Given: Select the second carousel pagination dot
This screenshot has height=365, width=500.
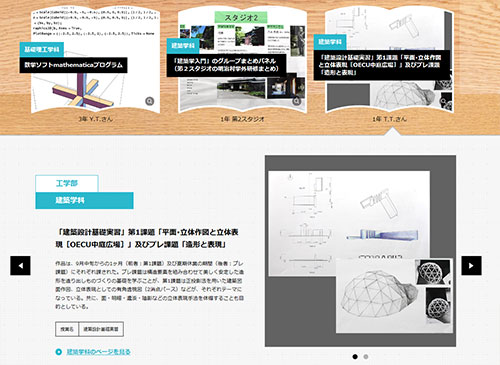Looking at the screenshot, I should click(x=366, y=357).
